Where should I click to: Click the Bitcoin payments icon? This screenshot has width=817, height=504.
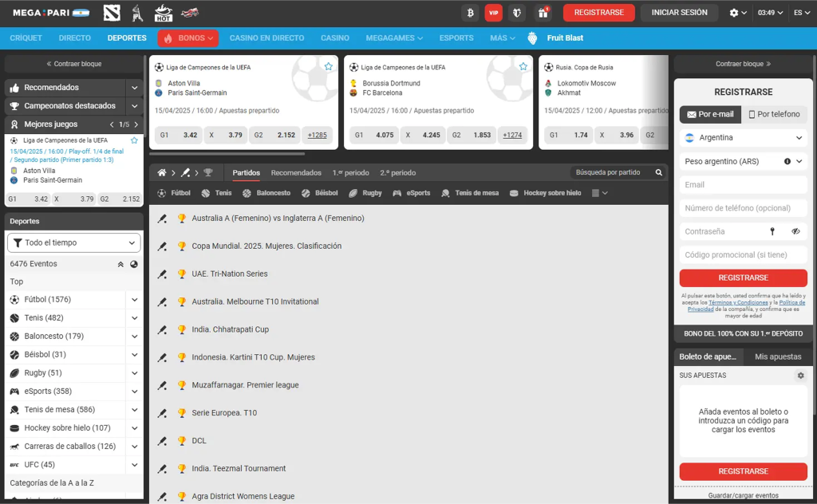pyautogui.click(x=471, y=13)
